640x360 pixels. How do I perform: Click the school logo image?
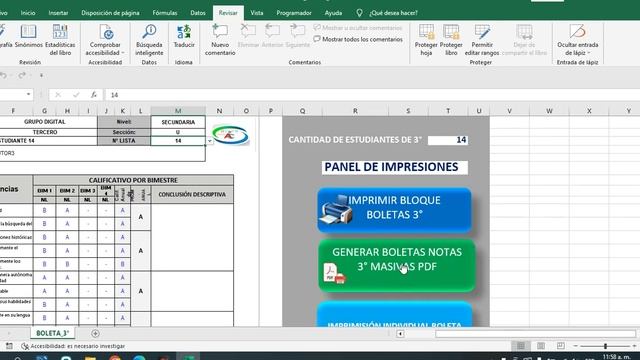(230, 135)
